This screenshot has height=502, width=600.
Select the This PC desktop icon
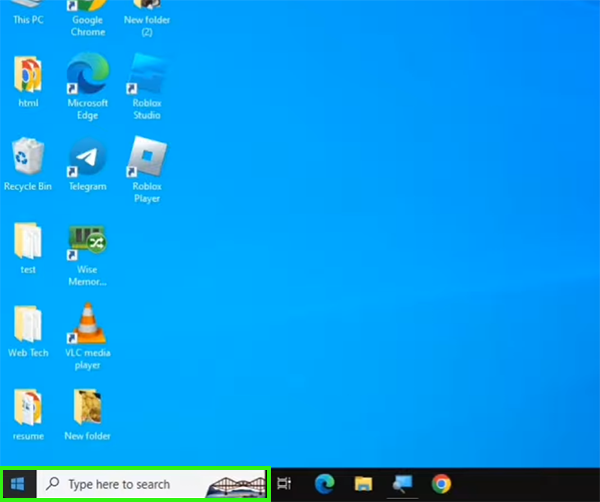(28, 13)
